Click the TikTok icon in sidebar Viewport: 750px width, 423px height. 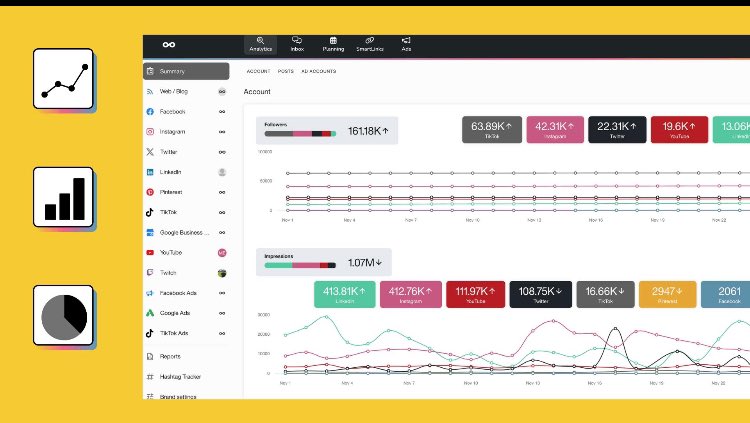pyautogui.click(x=150, y=212)
